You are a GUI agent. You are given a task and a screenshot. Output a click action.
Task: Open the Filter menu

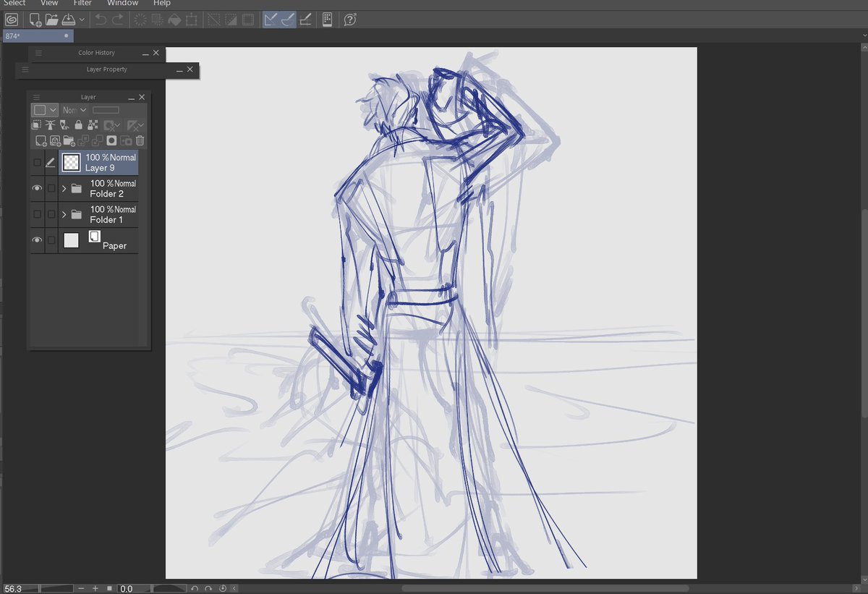click(82, 3)
